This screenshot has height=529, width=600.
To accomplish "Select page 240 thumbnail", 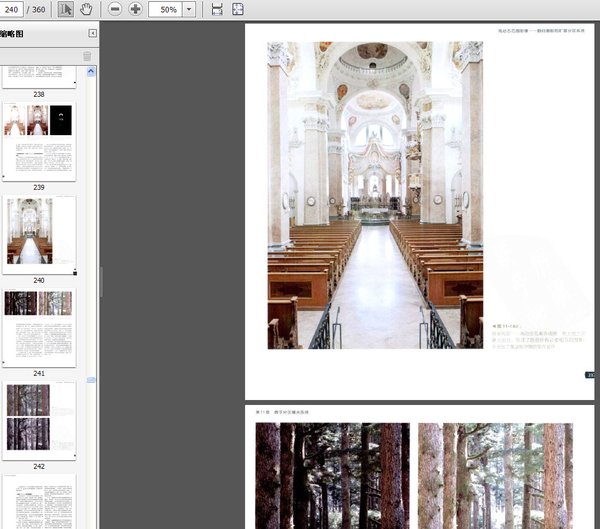I will pos(39,235).
